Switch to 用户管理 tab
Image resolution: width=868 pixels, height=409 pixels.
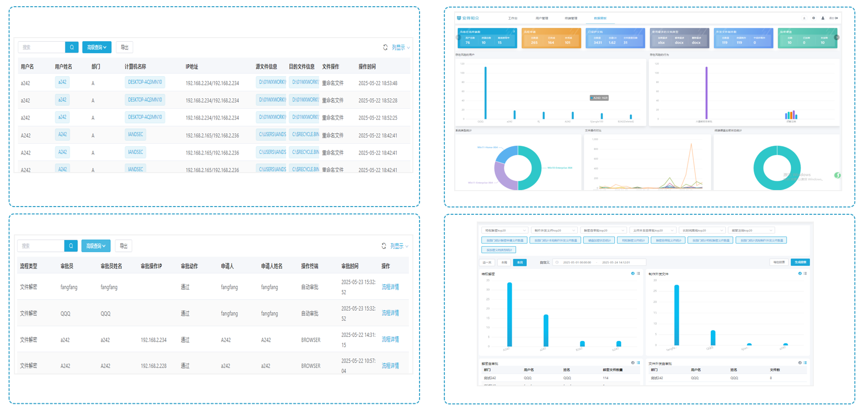[x=541, y=18]
